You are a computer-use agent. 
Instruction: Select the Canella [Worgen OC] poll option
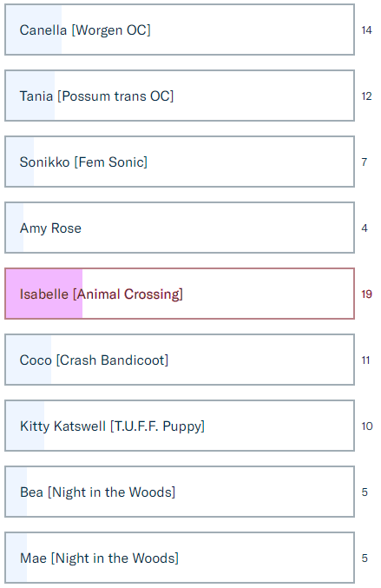(x=180, y=30)
